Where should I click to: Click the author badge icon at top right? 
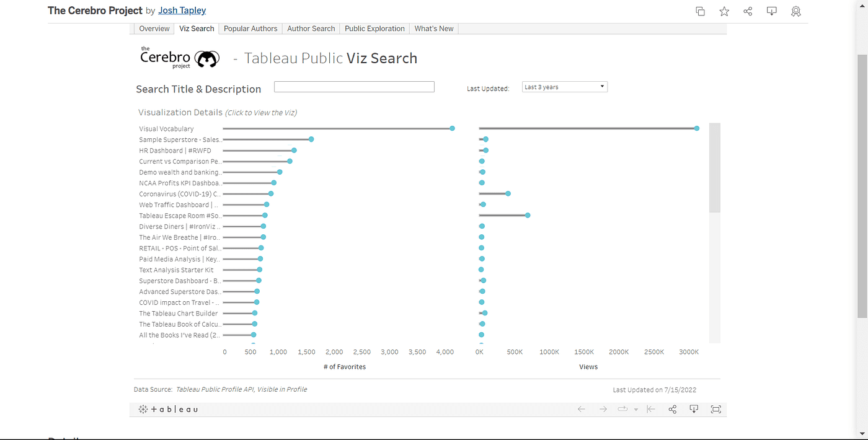point(796,11)
